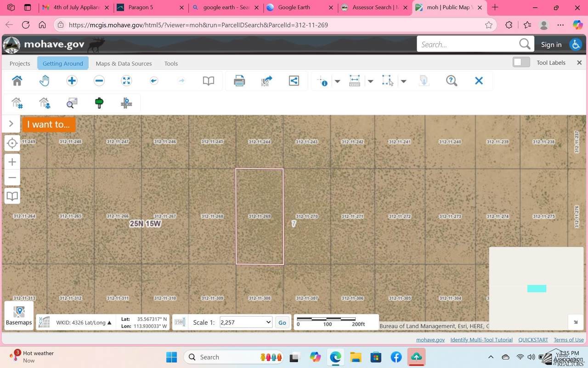
Task: Open the Tools tab
Action: pos(171,63)
